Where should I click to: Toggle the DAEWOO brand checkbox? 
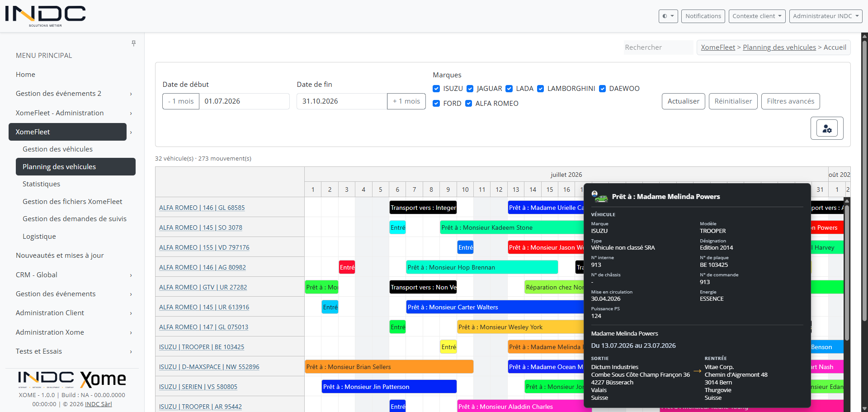[x=602, y=89]
